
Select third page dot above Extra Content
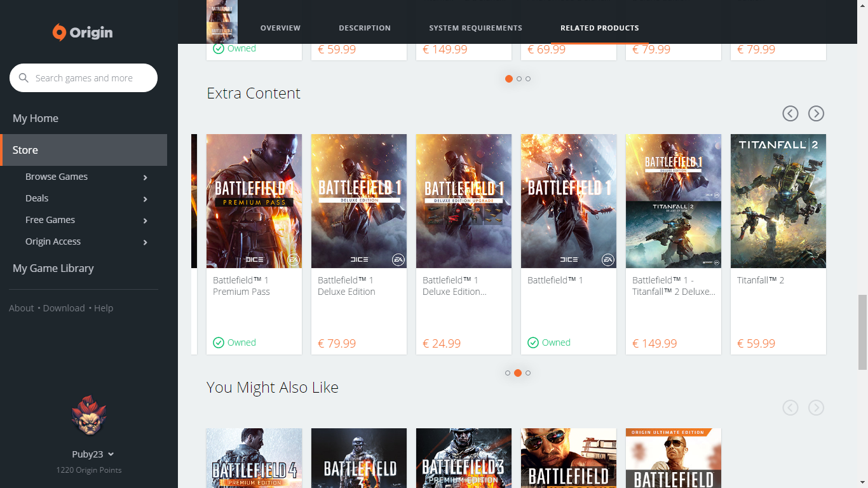click(528, 79)
